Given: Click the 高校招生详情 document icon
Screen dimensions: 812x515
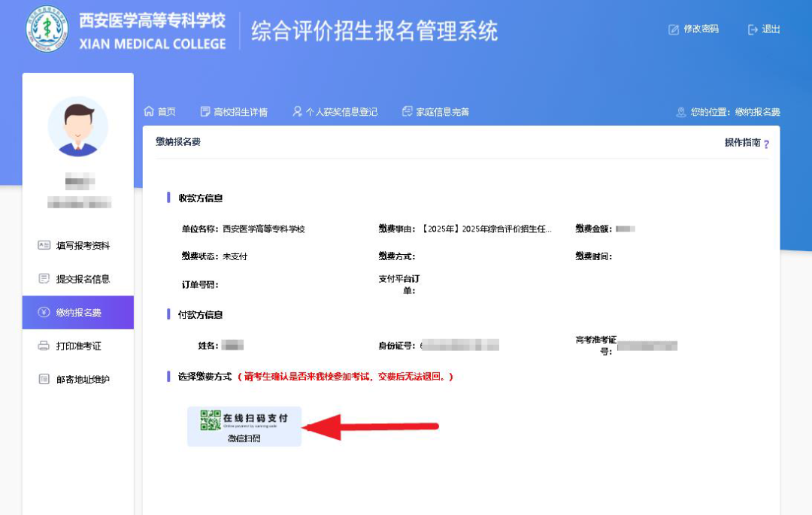Looking at the screenshot, I should tap(205, 112).
